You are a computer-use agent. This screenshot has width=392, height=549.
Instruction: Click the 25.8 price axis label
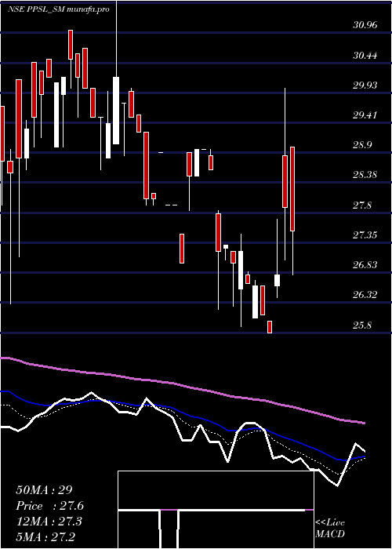(362, 325)
